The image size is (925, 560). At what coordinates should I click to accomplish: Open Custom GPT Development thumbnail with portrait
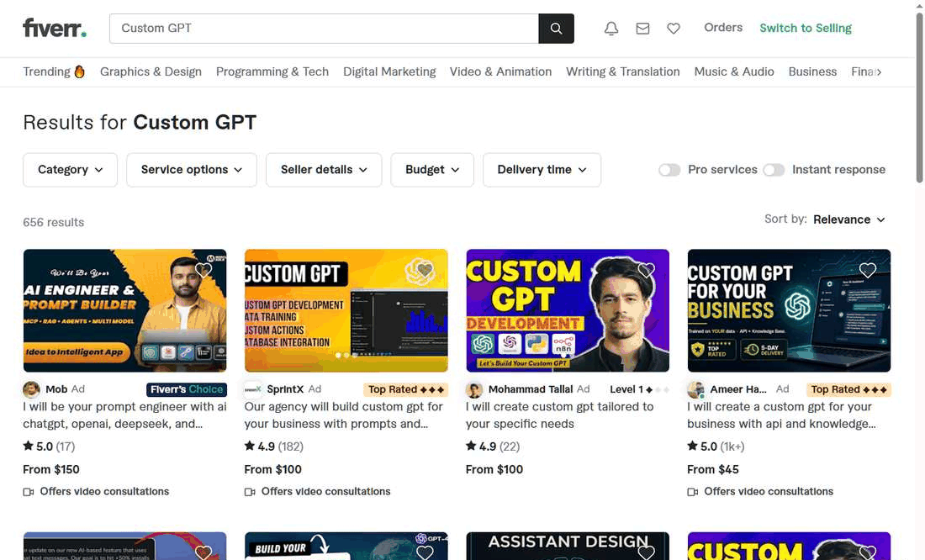pos(568,310)
